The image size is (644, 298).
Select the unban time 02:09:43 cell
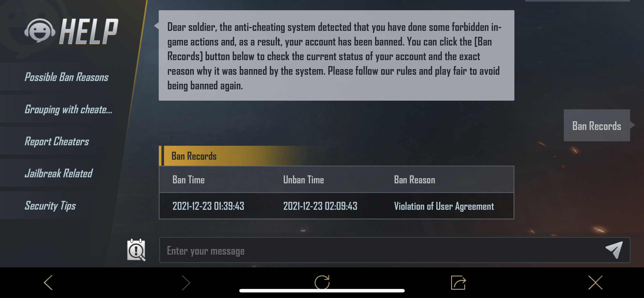point(320,206)
